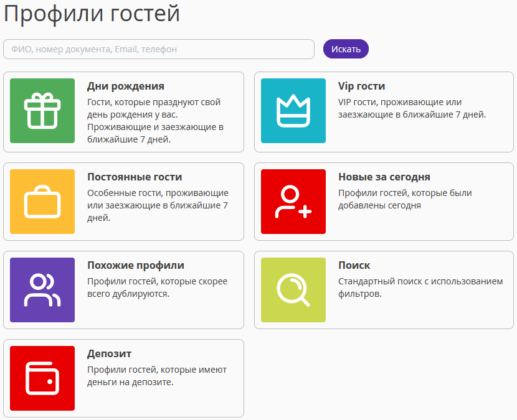Open the teal crown VIP guests icon

293,111
